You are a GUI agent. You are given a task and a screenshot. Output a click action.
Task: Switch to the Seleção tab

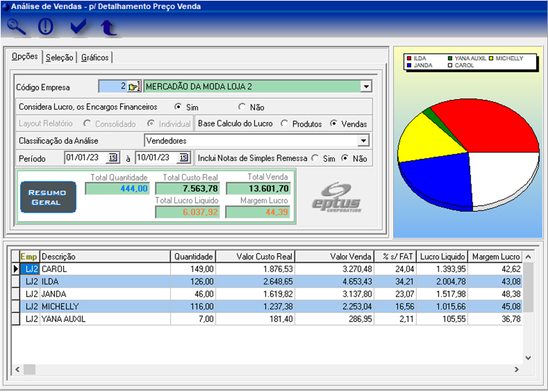[x=59, y=58]
